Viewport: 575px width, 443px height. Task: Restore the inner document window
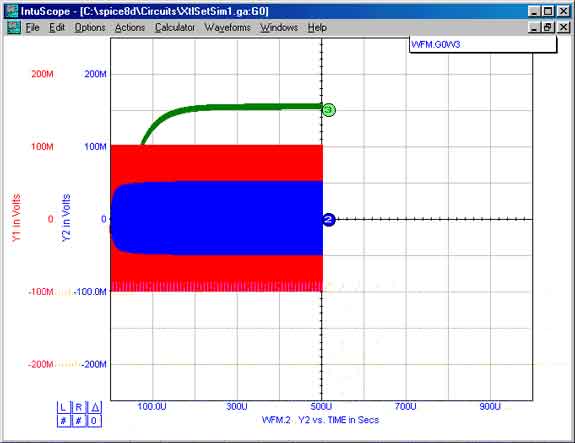pyautogui.click(x=548, y=28)
